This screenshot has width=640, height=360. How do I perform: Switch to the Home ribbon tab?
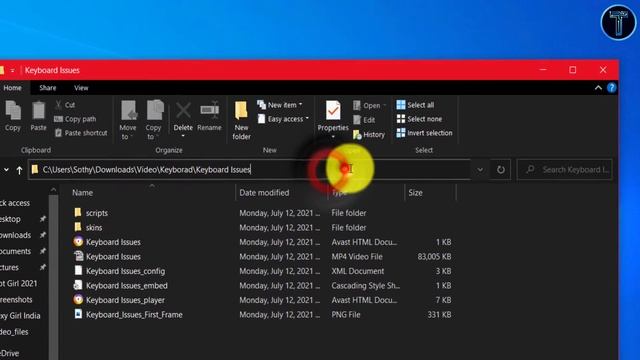point(13,88)
